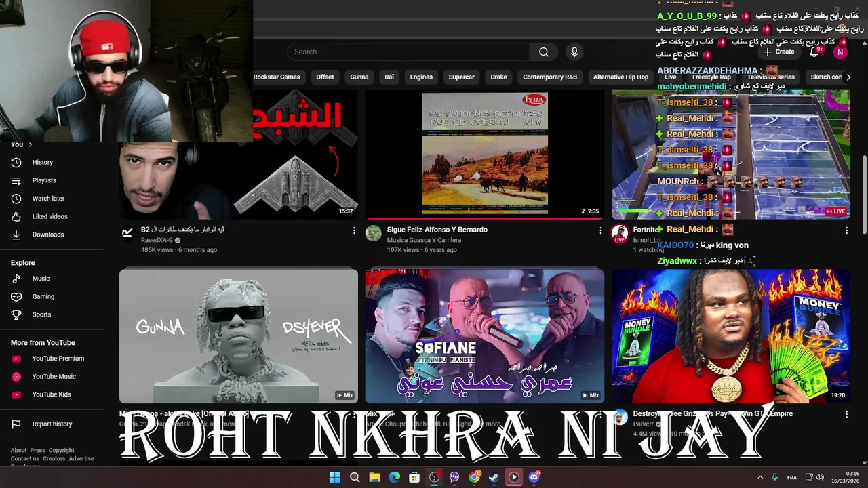Image resolution: width=868 pixels, height=488 pixels.
Task: Open File Explorer from taskbar
Action: coord(374,477)
